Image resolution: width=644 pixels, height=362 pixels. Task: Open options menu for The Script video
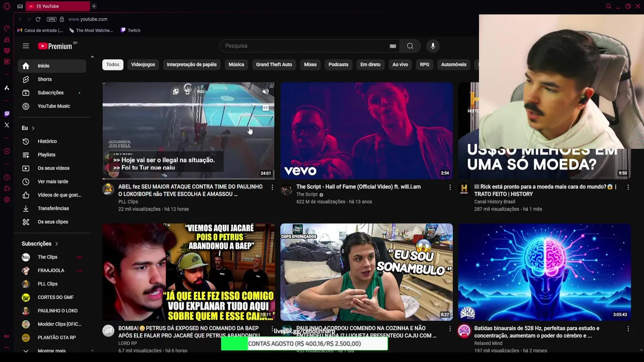coord(450,187)
